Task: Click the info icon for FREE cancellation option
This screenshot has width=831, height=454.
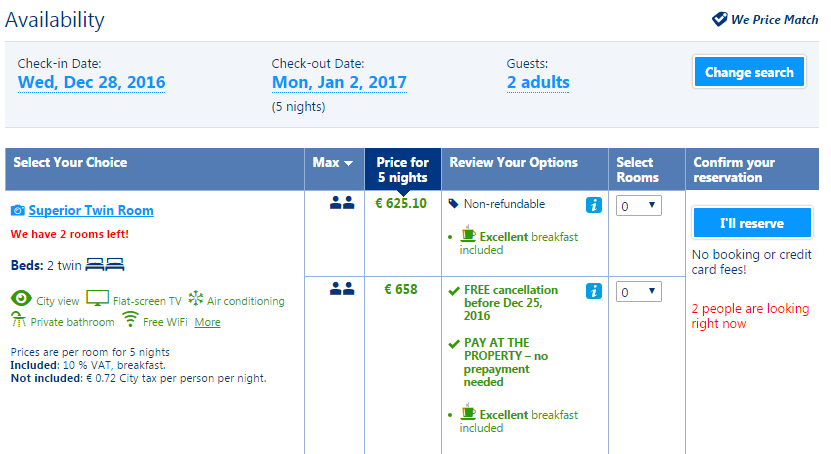Action: click(594, 291)
